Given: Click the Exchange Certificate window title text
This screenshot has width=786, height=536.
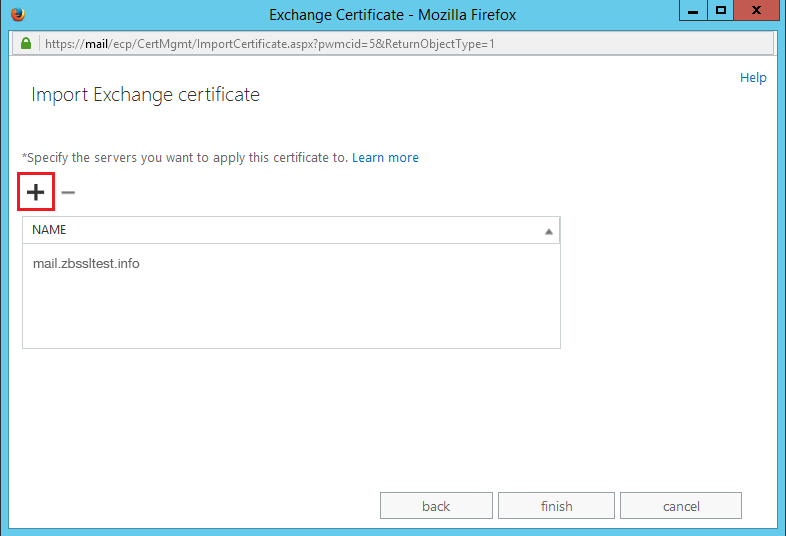Looking at the screenshot, I should point(392,15).
